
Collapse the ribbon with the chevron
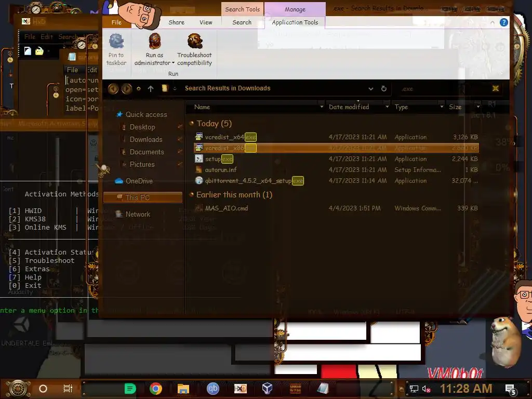tap(493, 22)
